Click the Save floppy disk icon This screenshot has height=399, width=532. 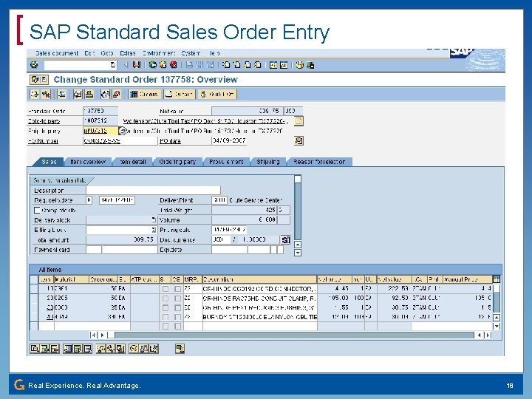point(137,64)
